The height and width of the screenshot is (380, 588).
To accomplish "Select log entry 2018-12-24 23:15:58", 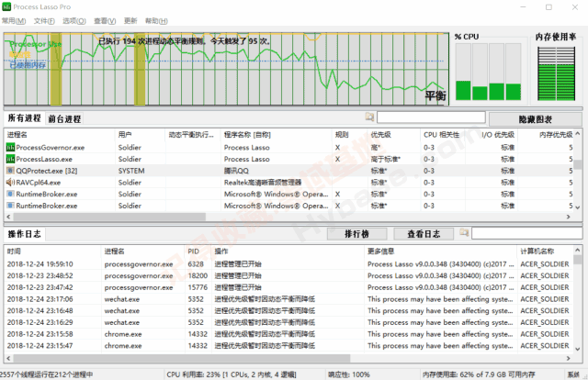I will click(289, 334).
